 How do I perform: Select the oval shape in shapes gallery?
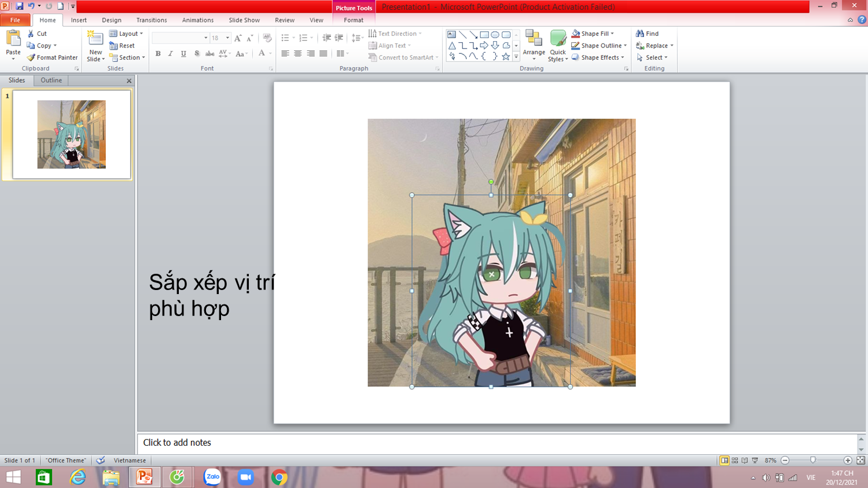point(495,35)
